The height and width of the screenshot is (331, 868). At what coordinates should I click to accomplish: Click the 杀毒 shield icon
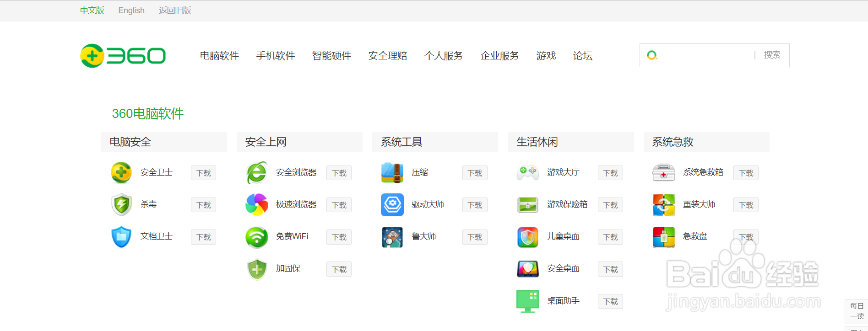point(121,204)
